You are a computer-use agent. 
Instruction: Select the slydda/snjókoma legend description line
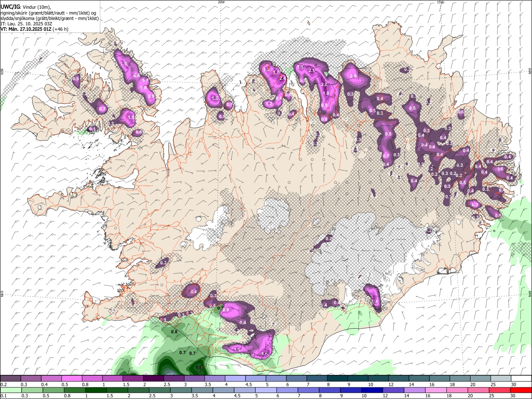click(x=49, y=18)
